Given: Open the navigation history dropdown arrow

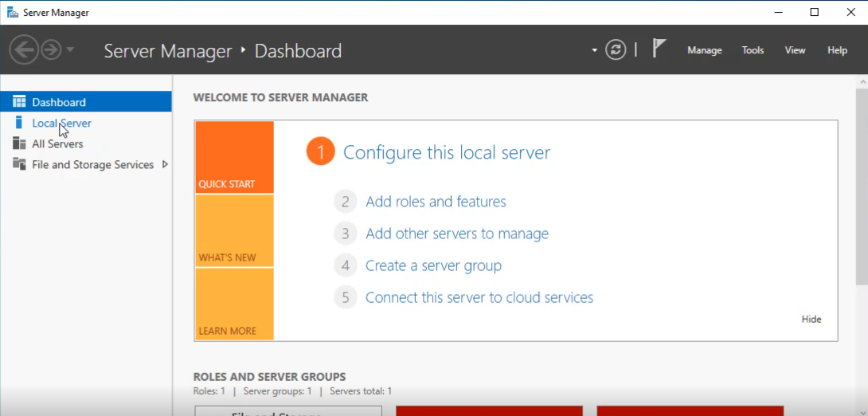Looking at the screenshot, I should pyautogui.click(x=70, y=50).
